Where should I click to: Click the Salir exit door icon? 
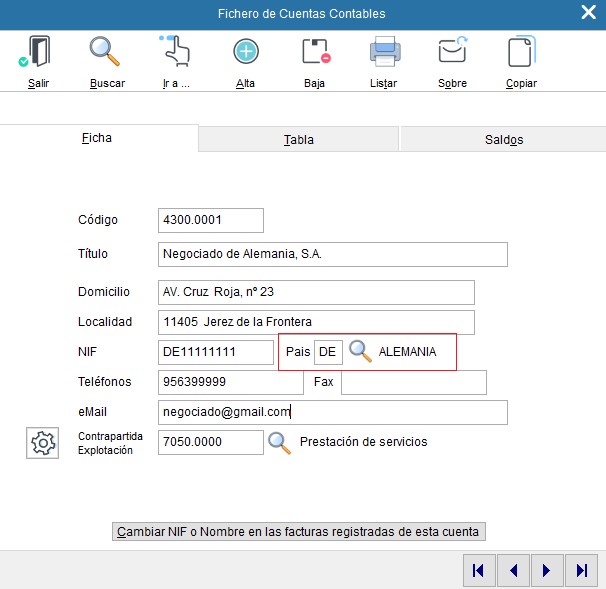click(x=38, y=52)
